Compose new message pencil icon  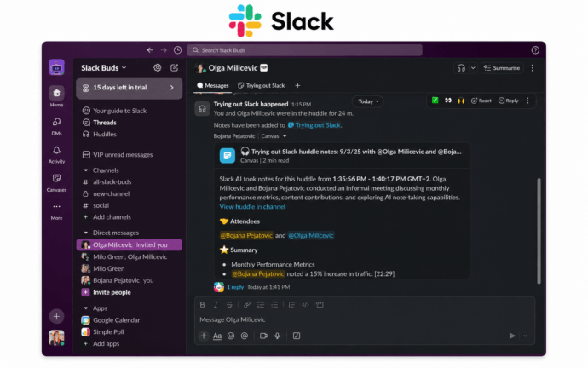click(175, 67)
